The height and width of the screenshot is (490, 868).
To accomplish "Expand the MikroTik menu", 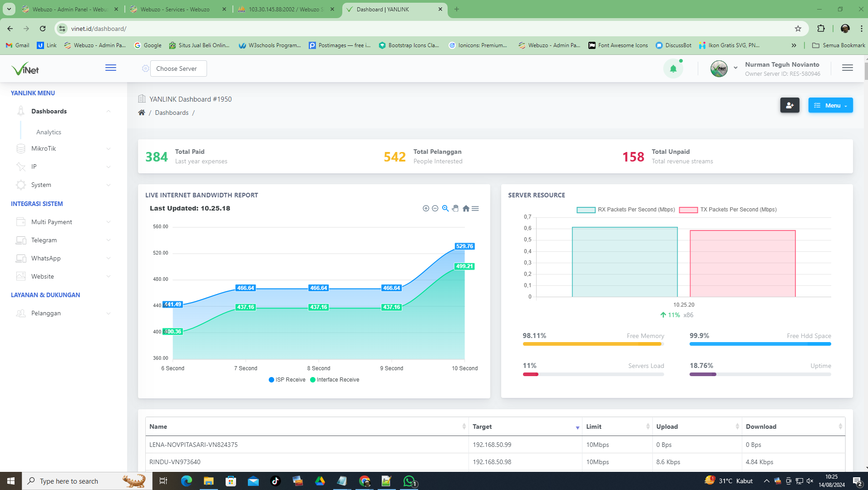I will pos(64,148).
